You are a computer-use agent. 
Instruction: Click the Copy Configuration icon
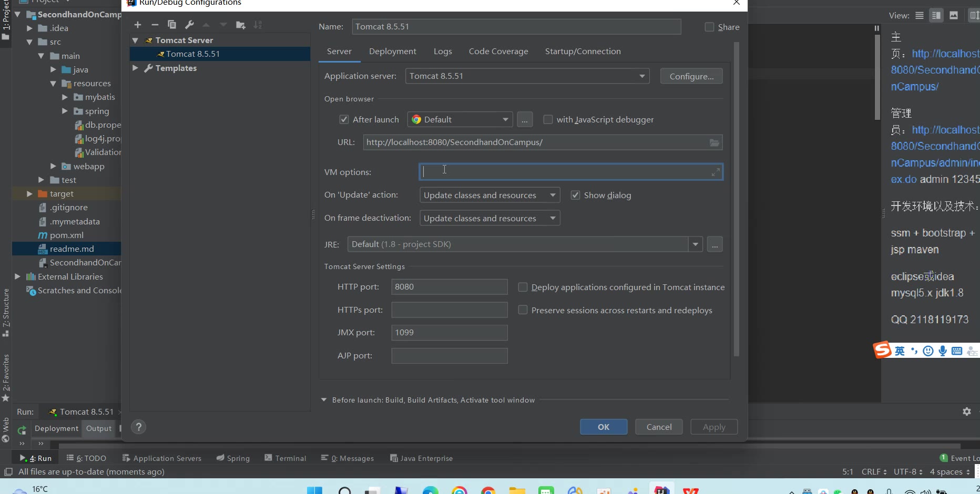coord(172,25)
